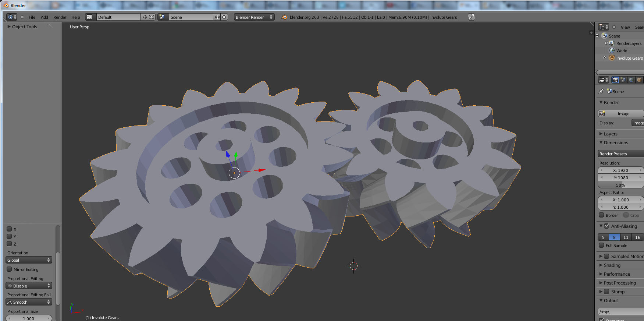Switch to Scene properties tab icon
Viewport: 644px width, 321px height.
[x=623, y=80]
